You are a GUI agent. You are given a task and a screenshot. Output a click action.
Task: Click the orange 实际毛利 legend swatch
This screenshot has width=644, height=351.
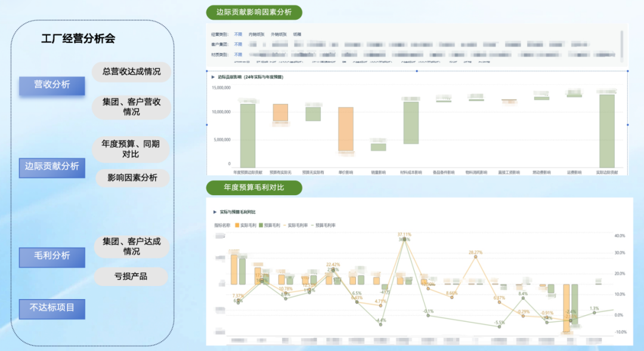[237, 225]
